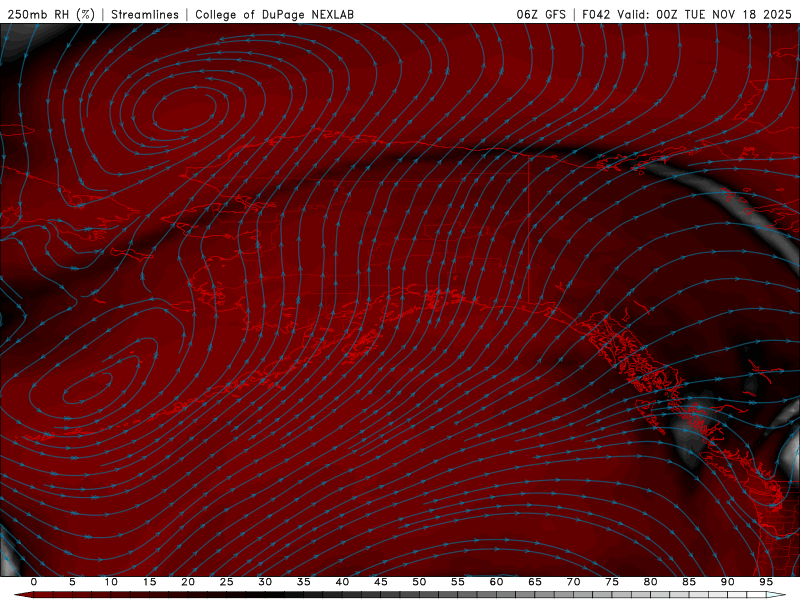Click the colorbar tick label "0"
Screen dimensions: 800x600
click(34, 582)
